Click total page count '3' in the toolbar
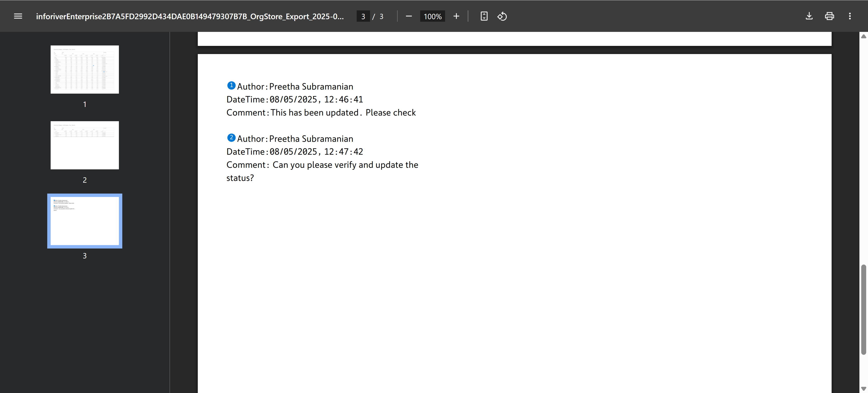The width and height of the screenshot is (868, 393). tap(381, 16)
